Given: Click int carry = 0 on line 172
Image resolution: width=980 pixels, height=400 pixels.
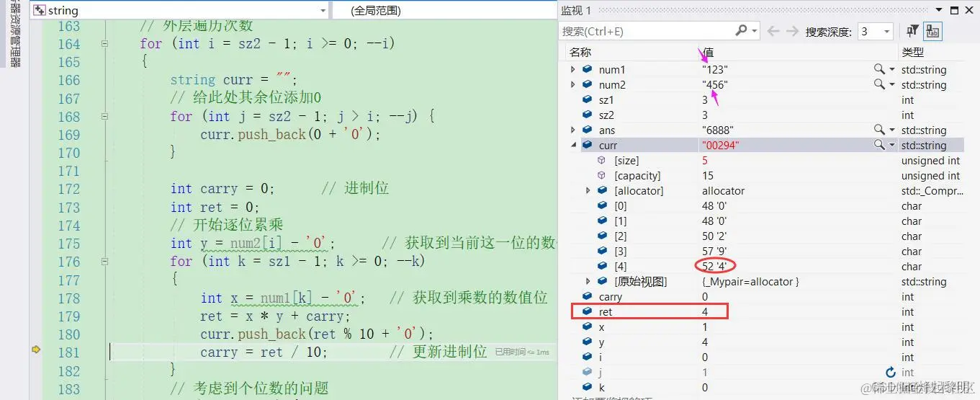Looking at the screenshot, I should pos(222,189).
